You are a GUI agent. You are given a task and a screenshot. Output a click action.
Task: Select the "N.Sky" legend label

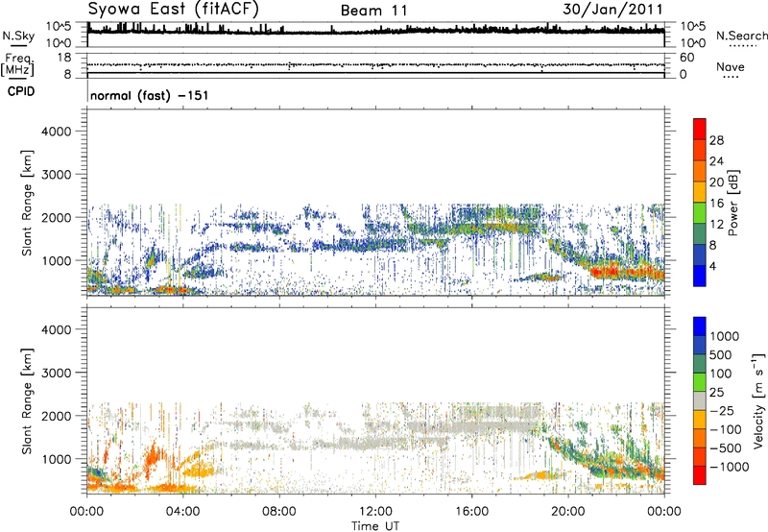[x=18, y=36]
